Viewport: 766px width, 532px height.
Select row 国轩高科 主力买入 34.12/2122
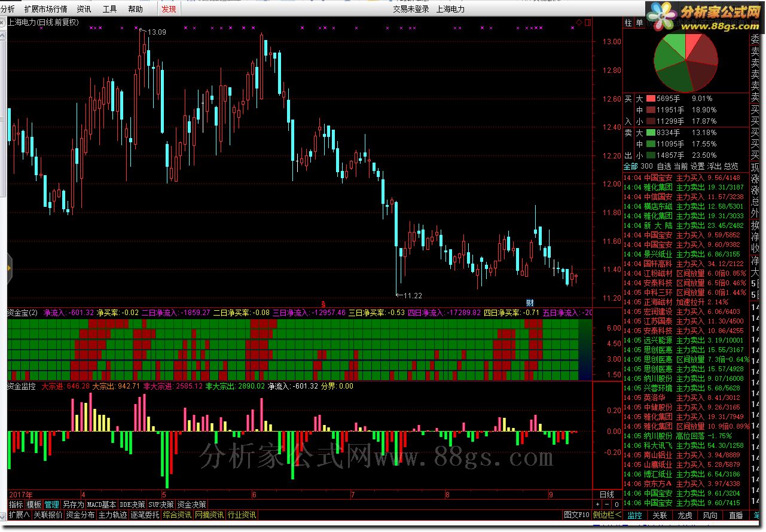pyautogui.click(x=686, y=264)
